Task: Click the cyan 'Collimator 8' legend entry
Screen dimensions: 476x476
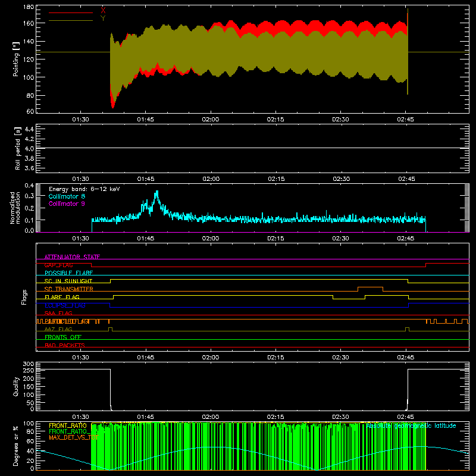Action: click(x=67, y=196)
